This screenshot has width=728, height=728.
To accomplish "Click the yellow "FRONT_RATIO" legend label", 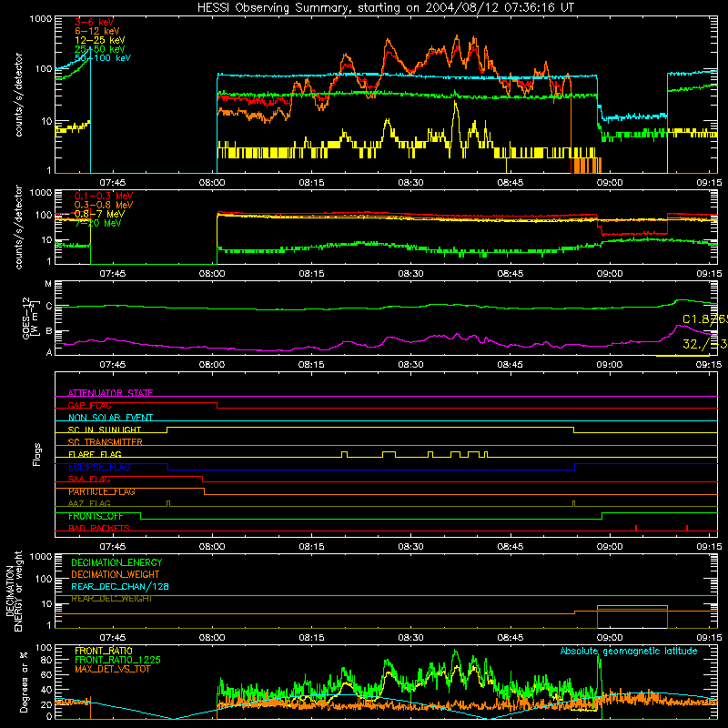I will 104,651.
